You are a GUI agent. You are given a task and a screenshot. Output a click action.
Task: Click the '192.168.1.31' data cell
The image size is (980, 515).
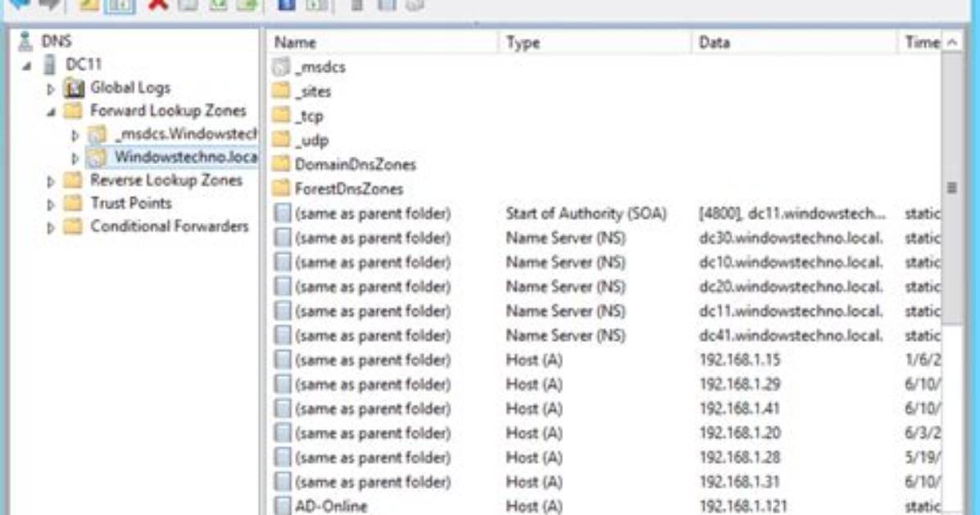click(740, 482)
